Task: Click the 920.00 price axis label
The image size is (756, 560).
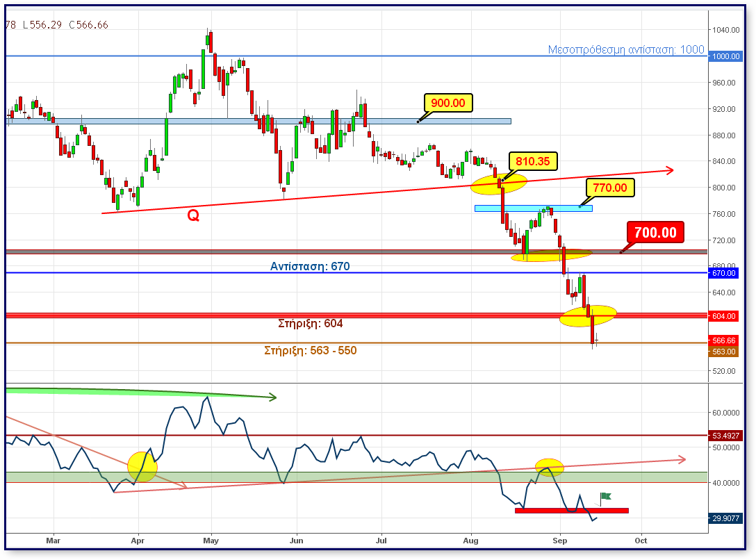Action: coord(724,109)
